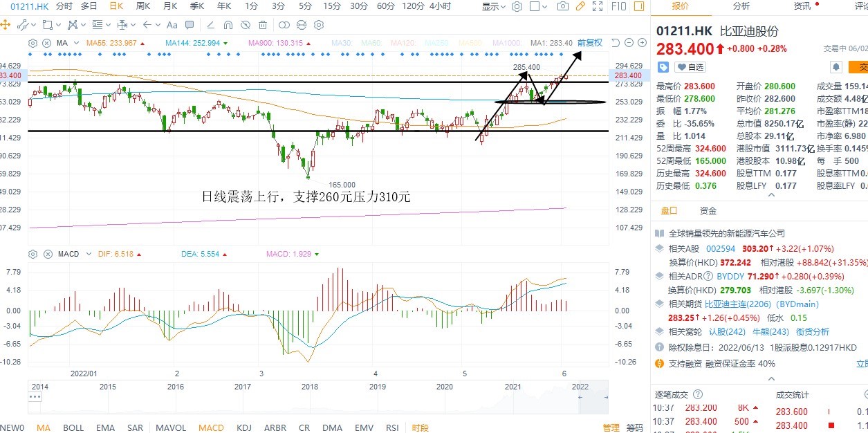Select the 120分 timeframe
The height and width of the screenshot is (433, 868).
click(x=413, y=7)
